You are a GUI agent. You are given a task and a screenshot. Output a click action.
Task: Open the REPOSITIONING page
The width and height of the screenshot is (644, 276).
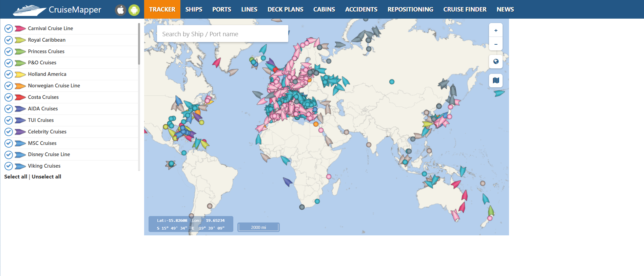pos(410,9)
